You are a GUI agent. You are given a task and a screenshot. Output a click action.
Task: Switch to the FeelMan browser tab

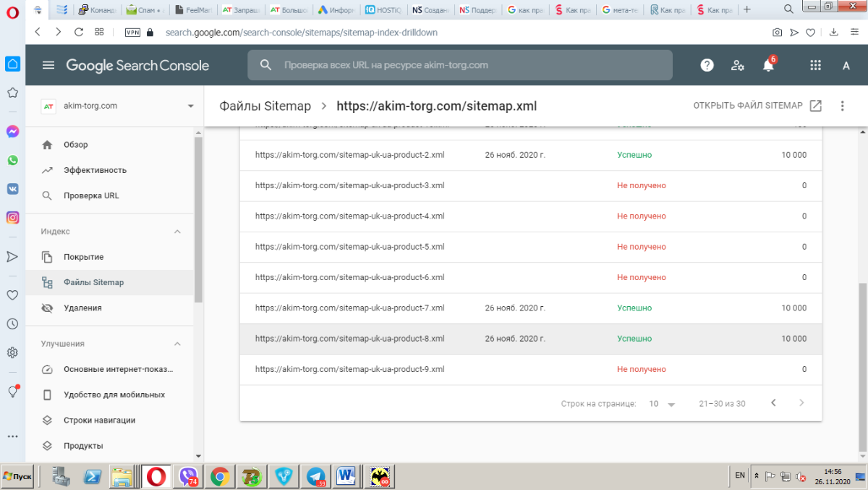[x=194, y=10]
